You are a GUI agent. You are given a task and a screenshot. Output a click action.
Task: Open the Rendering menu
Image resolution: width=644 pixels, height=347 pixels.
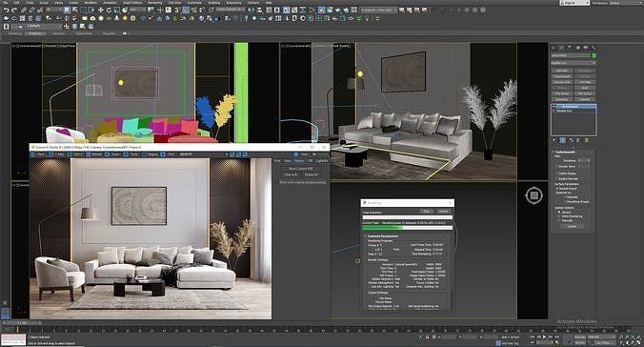click(x=155, y=3)
